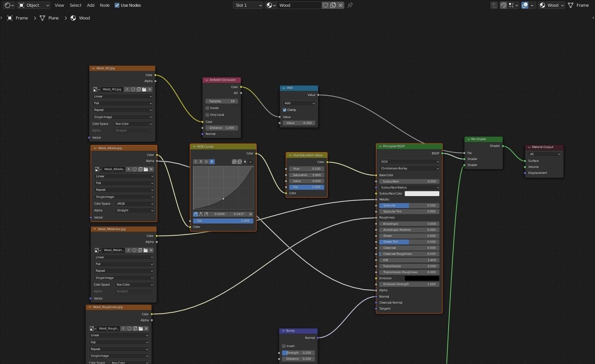
Task: Enable Inside in Ambient Occlusion node
Action: [207, 108]
